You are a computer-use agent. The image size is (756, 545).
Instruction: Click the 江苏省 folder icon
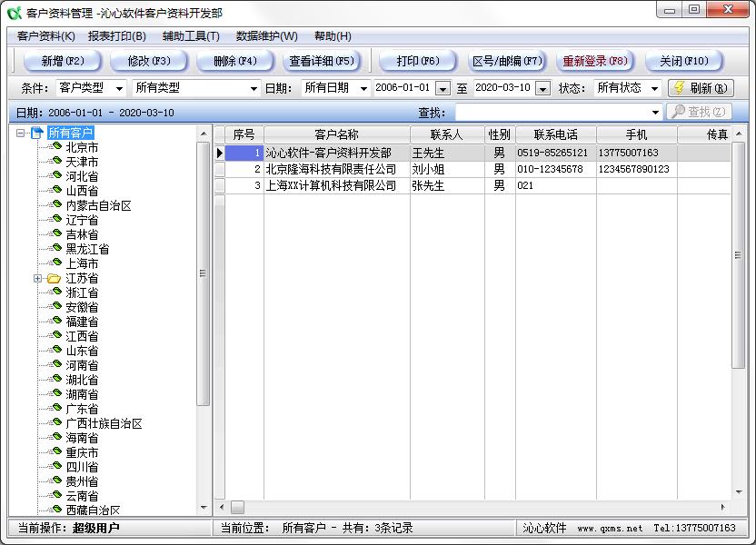pyautogui.click(x=55, y=278)
